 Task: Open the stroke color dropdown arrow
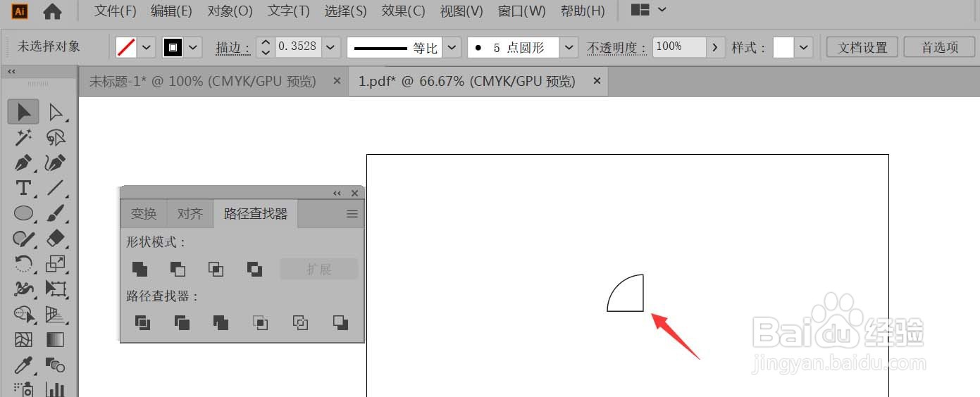(193, 47)
